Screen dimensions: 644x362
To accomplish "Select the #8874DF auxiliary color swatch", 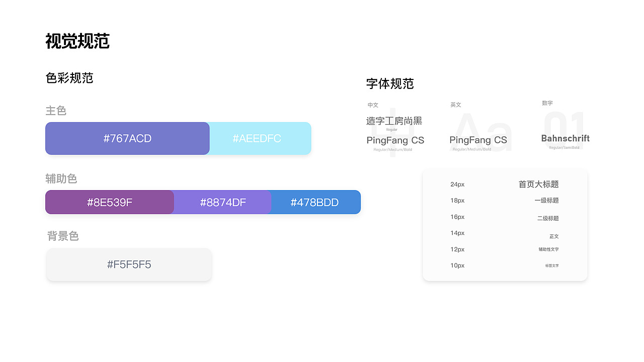I will [222, 202].
